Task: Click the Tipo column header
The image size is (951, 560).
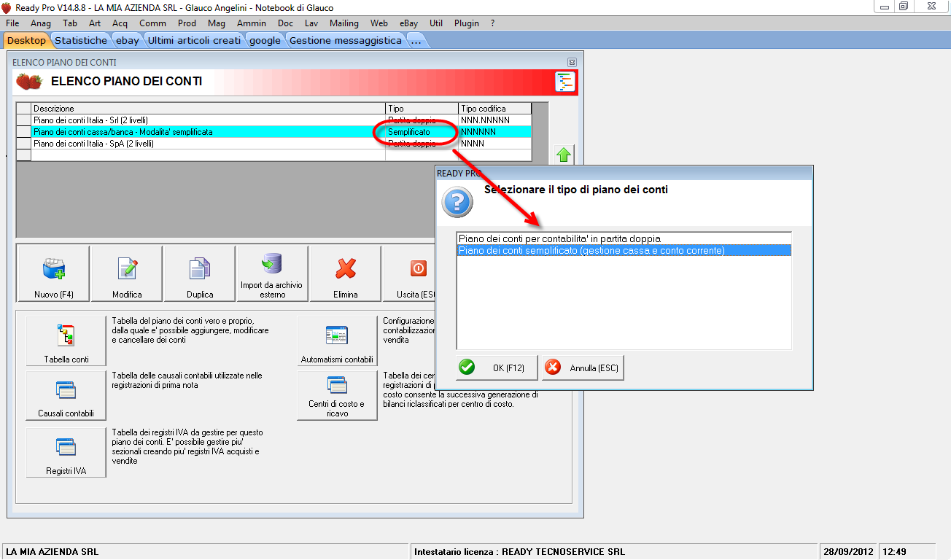Action: click(x=422, y=108)
